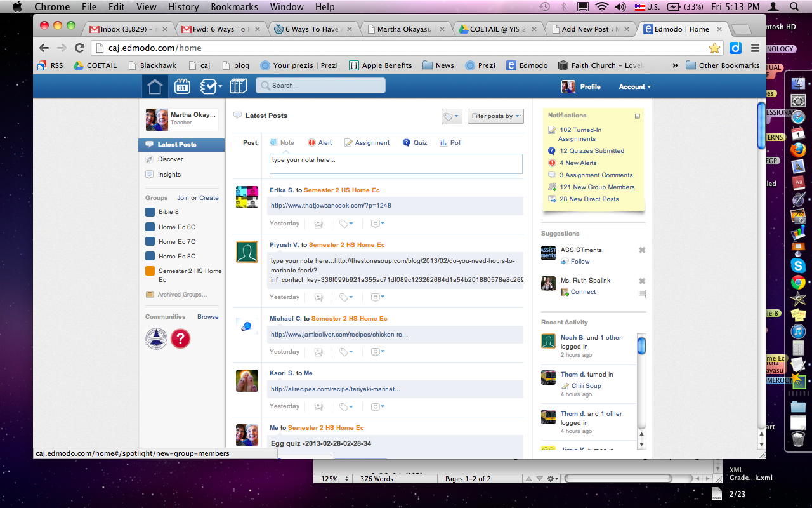Open thatjewcancook.com link in Erika's post
Viewport: 812px width, 508px height.
click(331, 206)
